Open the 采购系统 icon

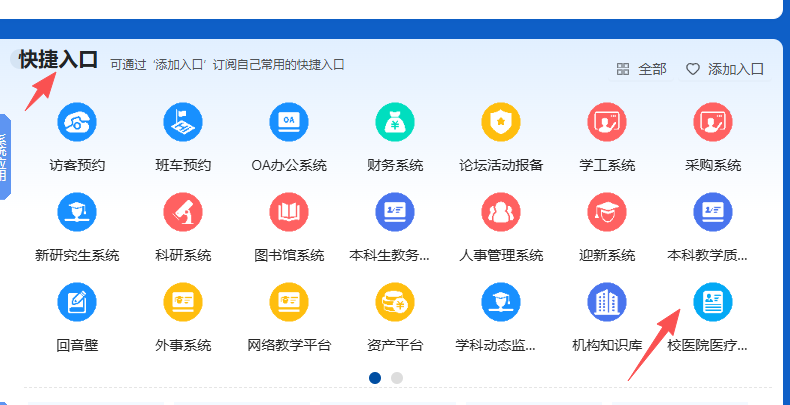click(713, 122)
